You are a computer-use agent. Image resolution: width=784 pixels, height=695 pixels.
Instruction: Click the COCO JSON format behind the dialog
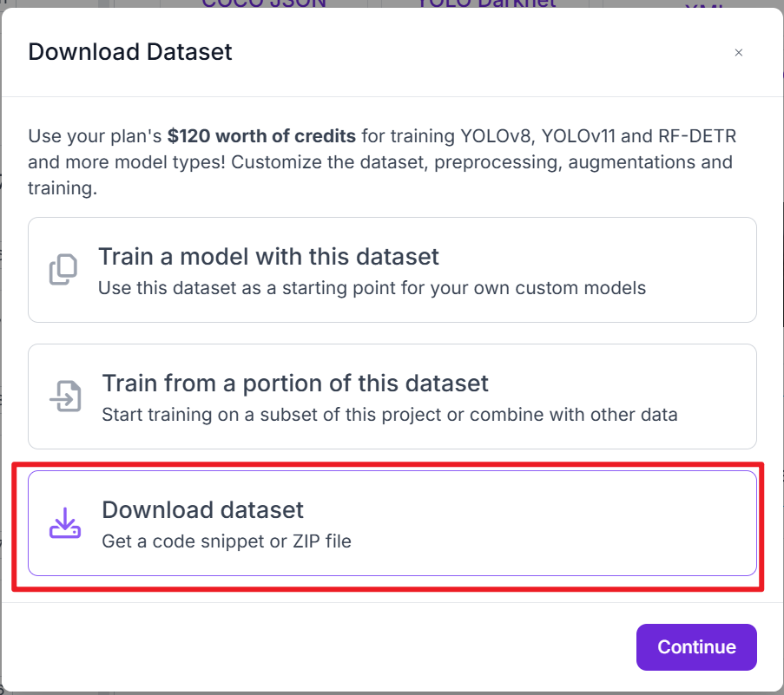(264, 3)
